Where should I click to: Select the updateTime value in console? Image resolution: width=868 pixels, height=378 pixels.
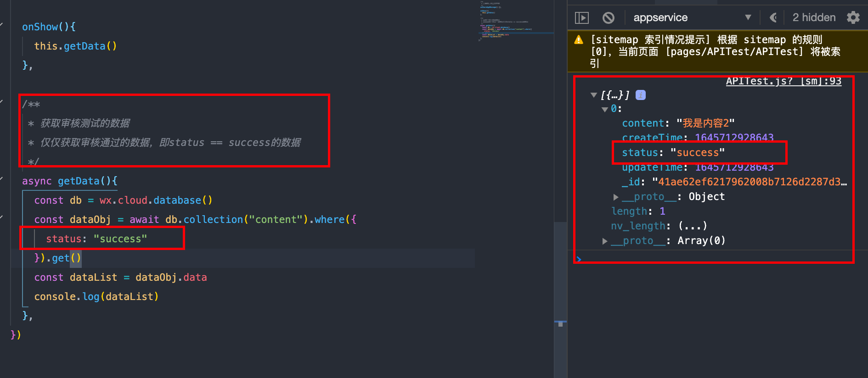(734, 167)
